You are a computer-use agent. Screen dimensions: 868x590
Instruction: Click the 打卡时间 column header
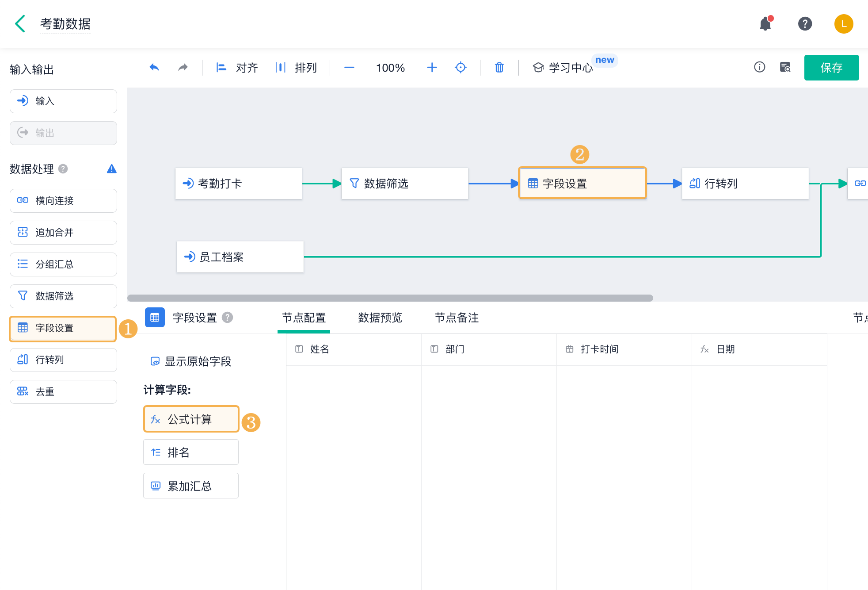click(624, 349)
